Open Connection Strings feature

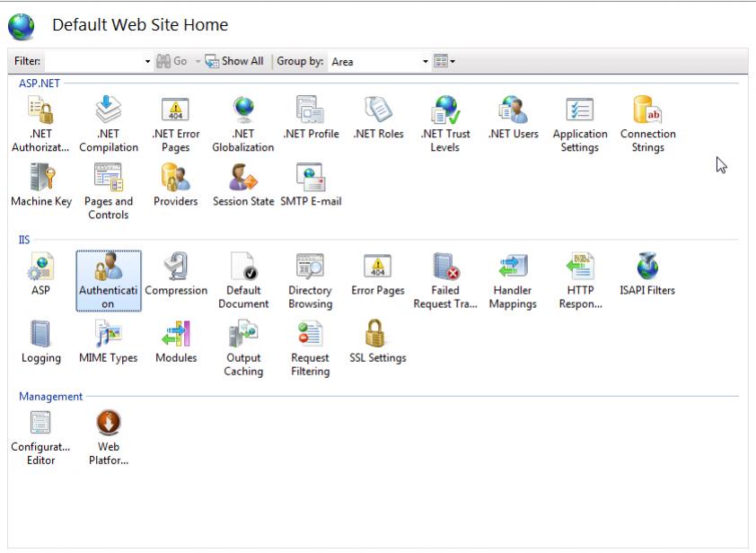[648, 125]
